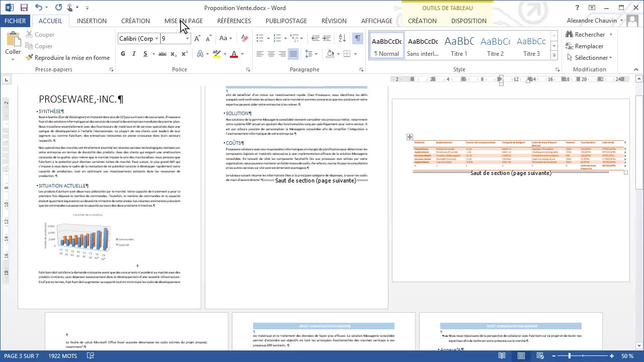Open Word help with question mark
This screenshot has width=644, height=362.
[x=577, y=8]
